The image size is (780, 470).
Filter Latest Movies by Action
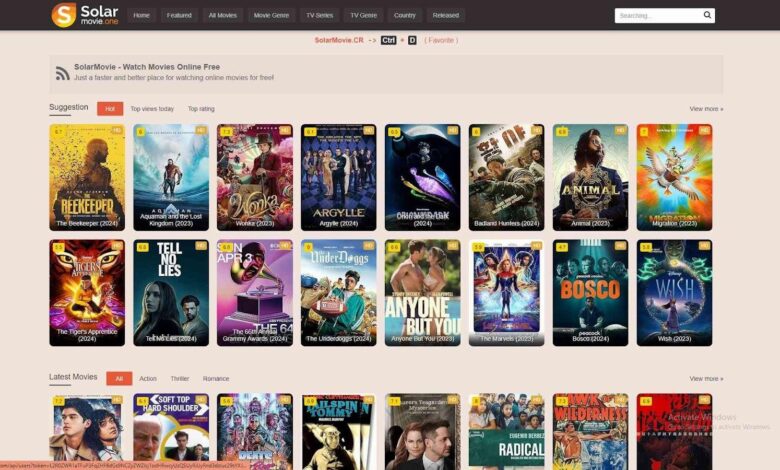[x=148, y=378]
